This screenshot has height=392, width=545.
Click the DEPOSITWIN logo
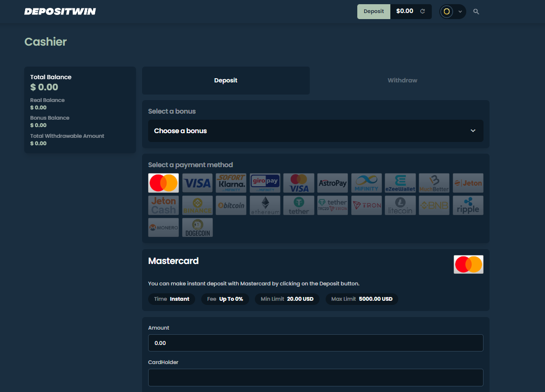tap(60, 12)
